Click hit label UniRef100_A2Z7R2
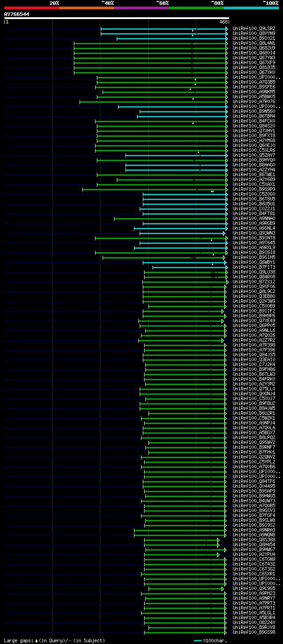 coord(254,340)
